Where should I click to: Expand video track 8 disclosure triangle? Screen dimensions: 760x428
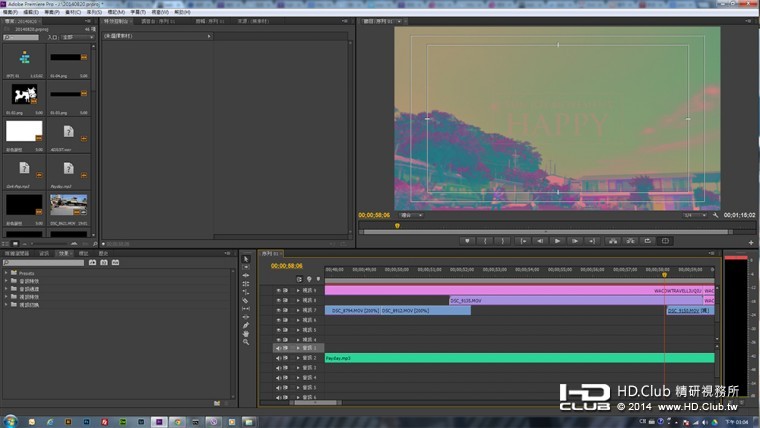point(297,300)
